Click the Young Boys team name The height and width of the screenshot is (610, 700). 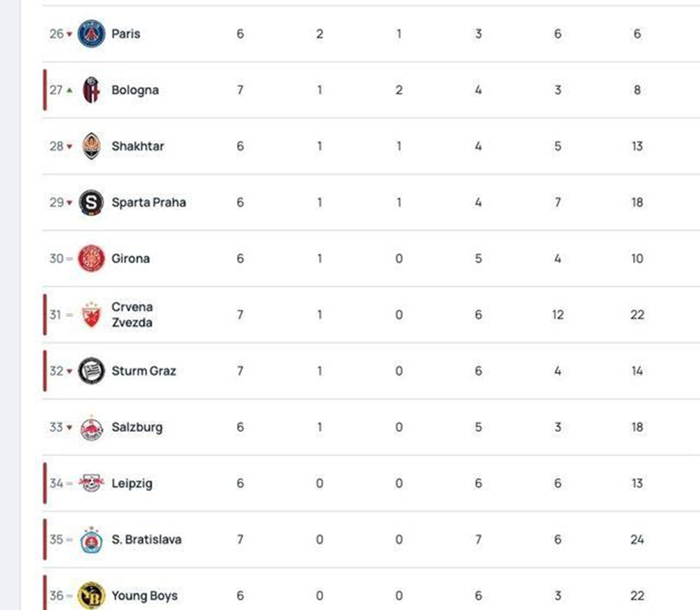(144, 595)
